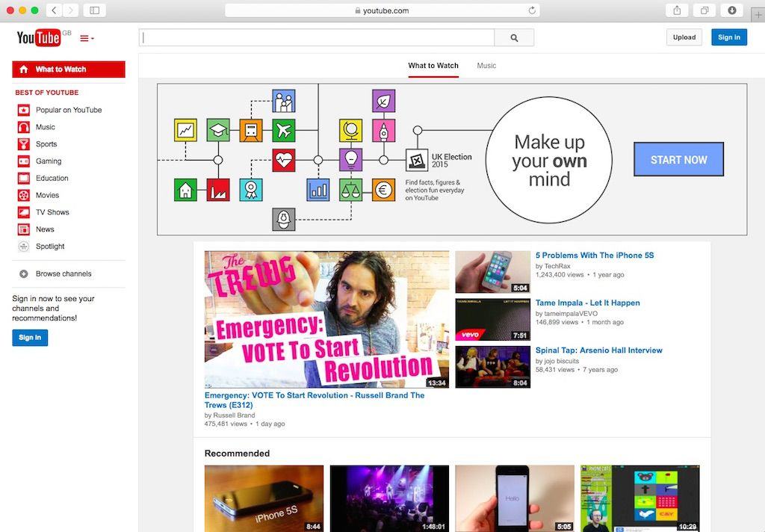The width and height of the screenshot is (765, 532).
Task: Click the Gaming icon in sidebar
Action: click(23, 161)
